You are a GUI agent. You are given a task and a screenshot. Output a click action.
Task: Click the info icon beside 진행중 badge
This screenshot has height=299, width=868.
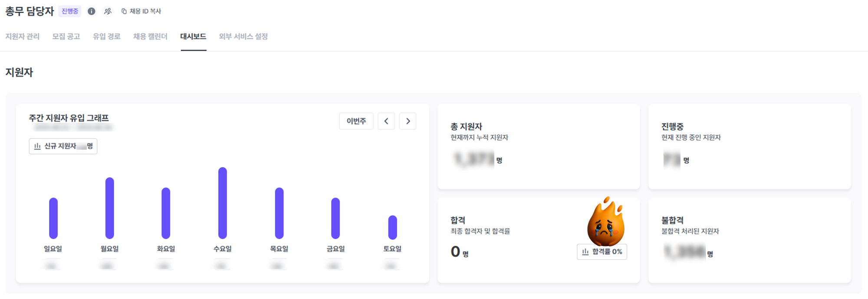tap(91, 11)
